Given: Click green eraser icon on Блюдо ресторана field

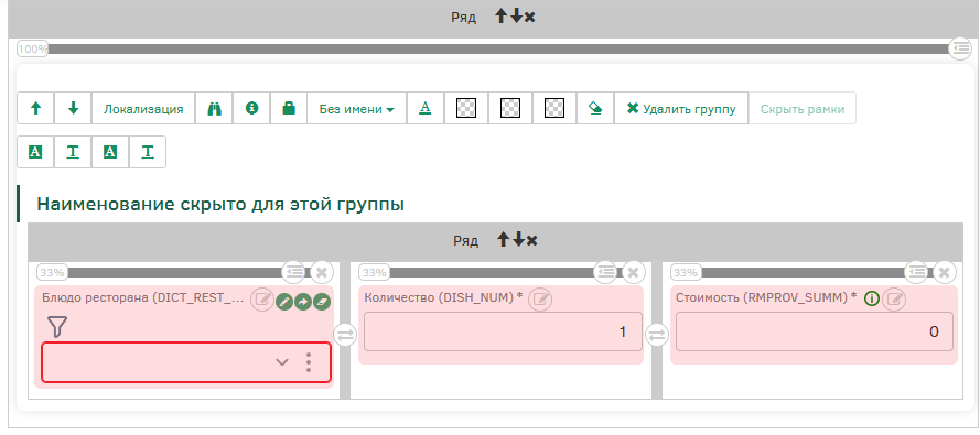Looking at the screenshot, I should tap(322, 302).
